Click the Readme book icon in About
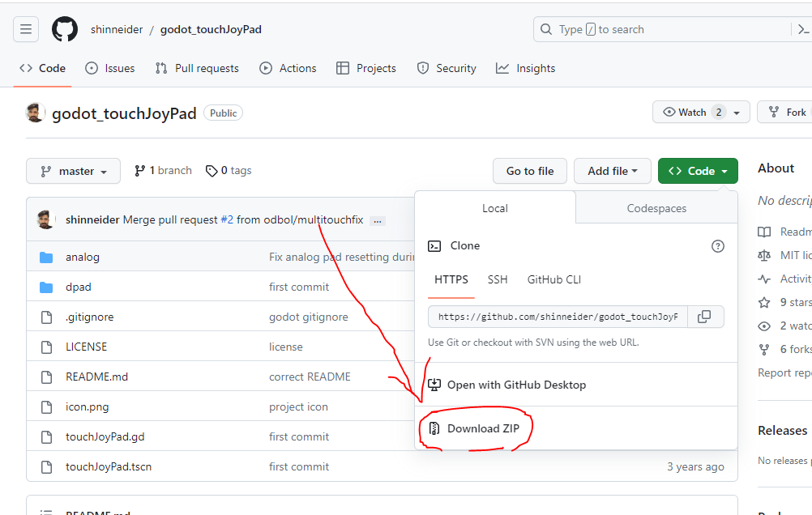 click(764, 232)
